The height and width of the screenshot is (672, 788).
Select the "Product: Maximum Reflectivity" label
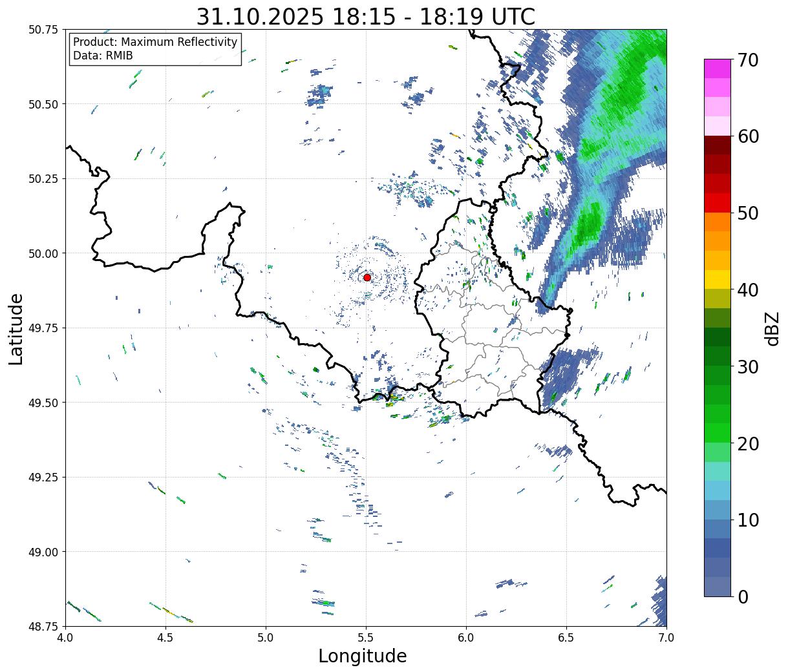tap(155, 43)
